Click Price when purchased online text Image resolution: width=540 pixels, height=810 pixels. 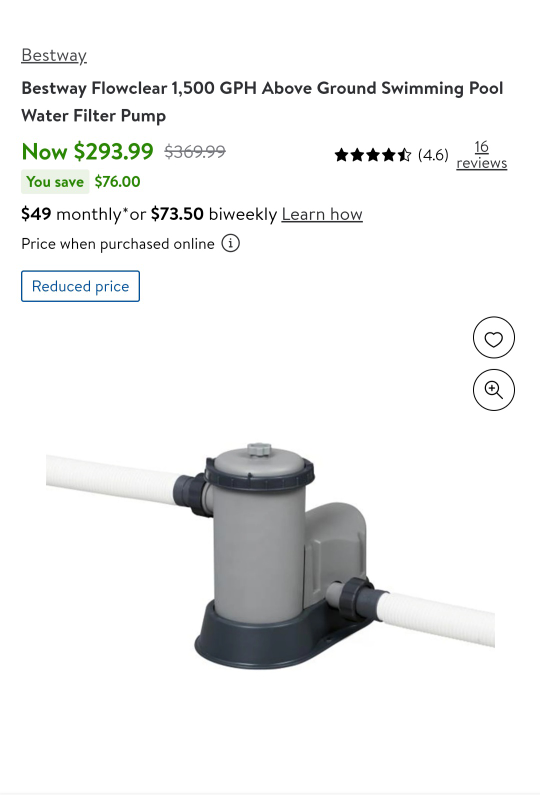(118, 243)
